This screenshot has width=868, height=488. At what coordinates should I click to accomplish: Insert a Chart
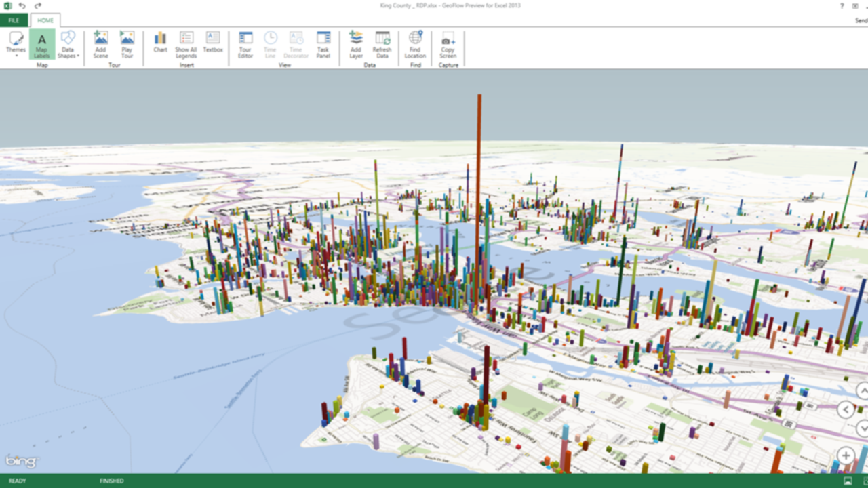160,42
